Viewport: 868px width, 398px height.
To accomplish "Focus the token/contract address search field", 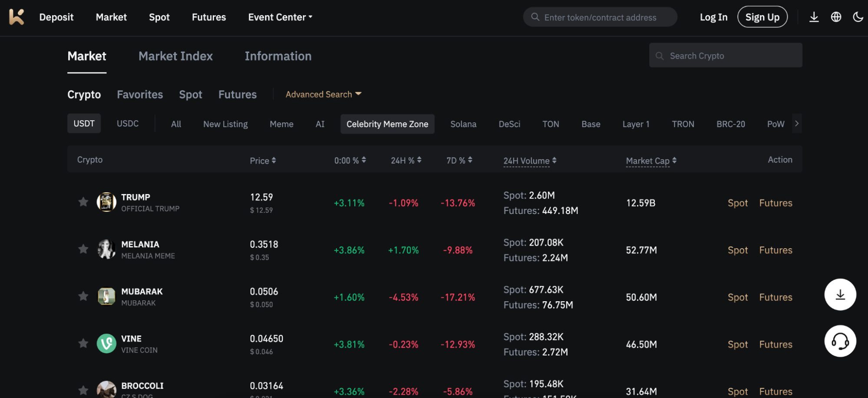I will tap(600, 17).
